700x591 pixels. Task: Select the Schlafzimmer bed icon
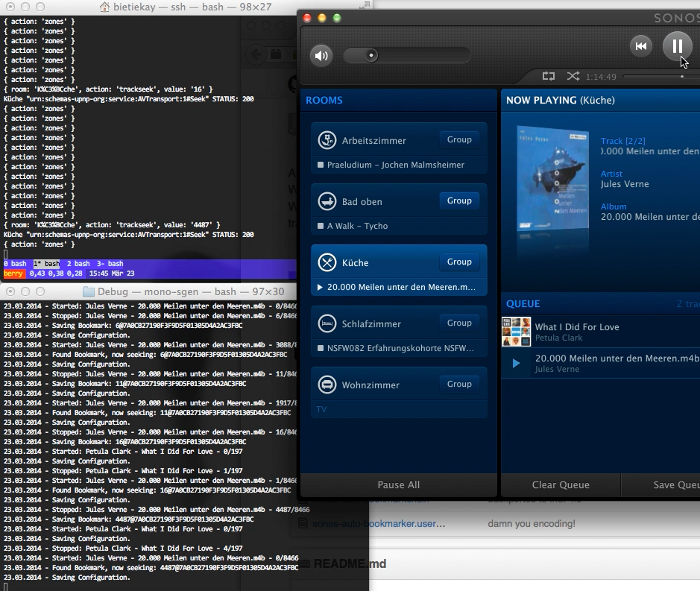coord(327,323)
